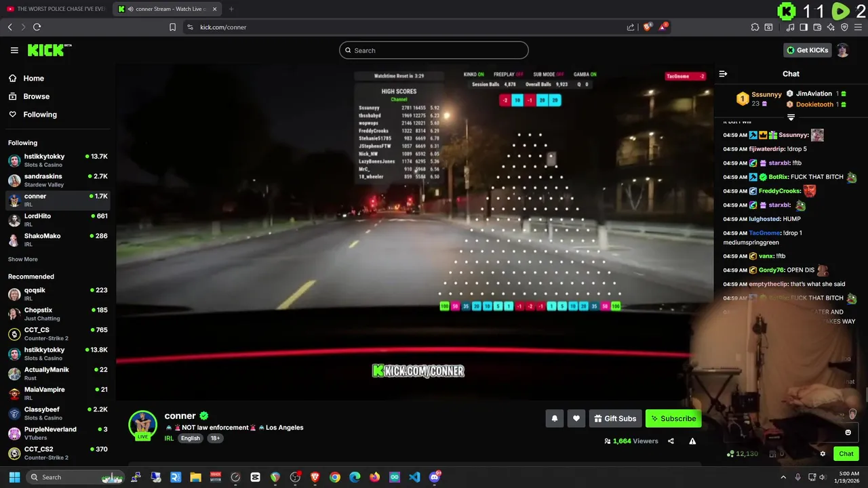Click the Gift Subs button
The width and height of the screenshot is (868, 488).
pos(615,419)
